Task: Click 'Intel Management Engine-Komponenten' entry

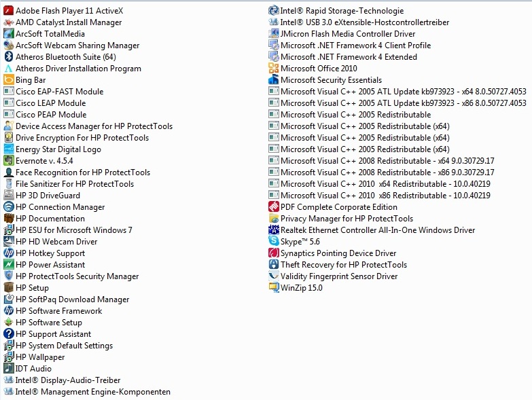Action: (87, 392)
